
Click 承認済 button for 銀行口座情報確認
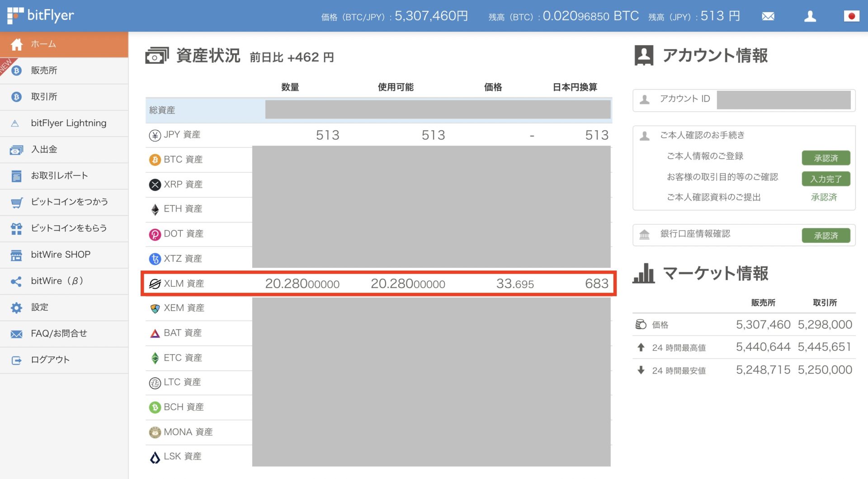coord(826,235)
